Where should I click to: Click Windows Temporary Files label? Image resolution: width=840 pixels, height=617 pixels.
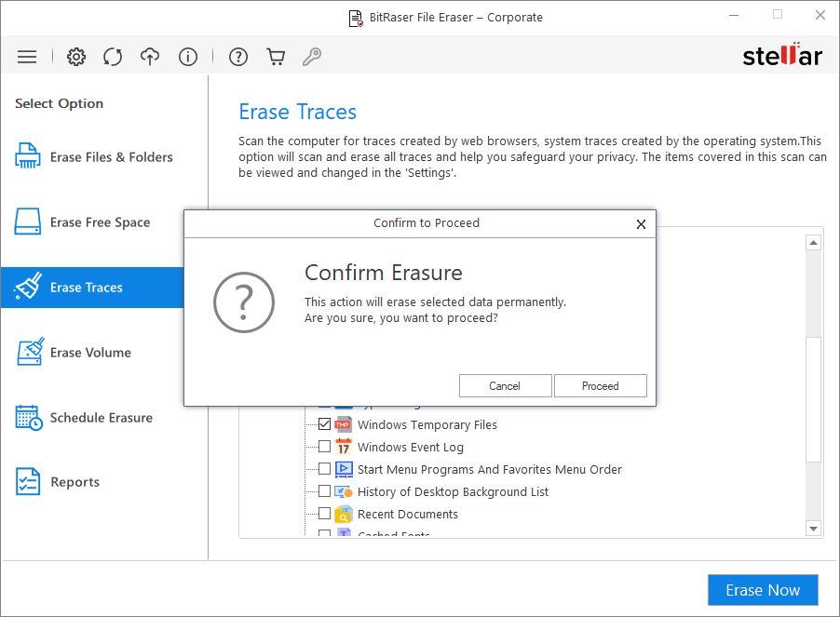pyautogui.click(x=427, y=425)
